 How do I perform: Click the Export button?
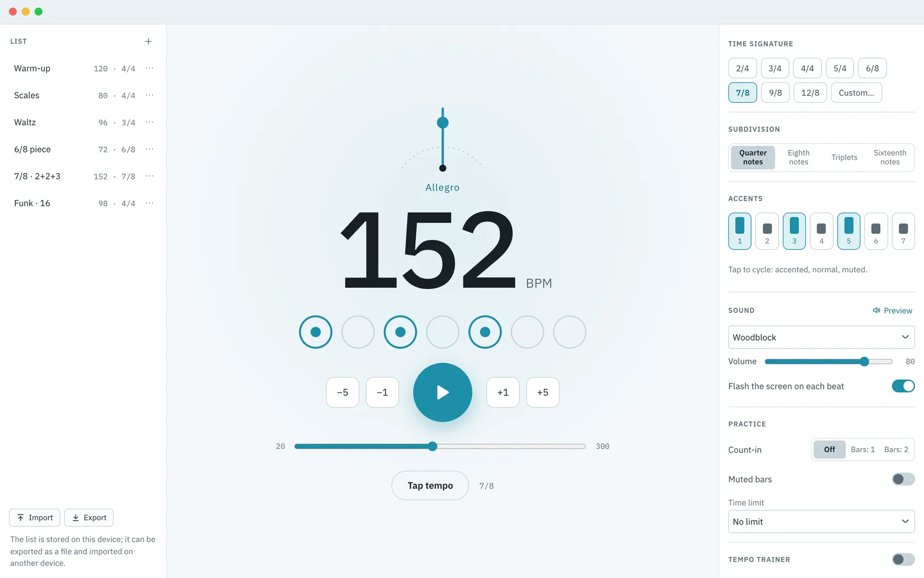click(89, 518)
